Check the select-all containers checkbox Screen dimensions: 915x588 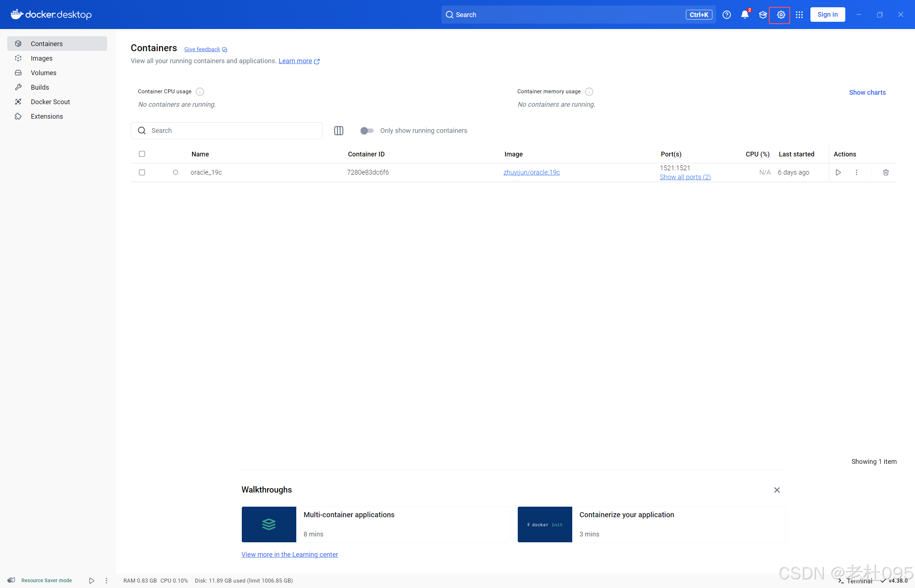142,154
